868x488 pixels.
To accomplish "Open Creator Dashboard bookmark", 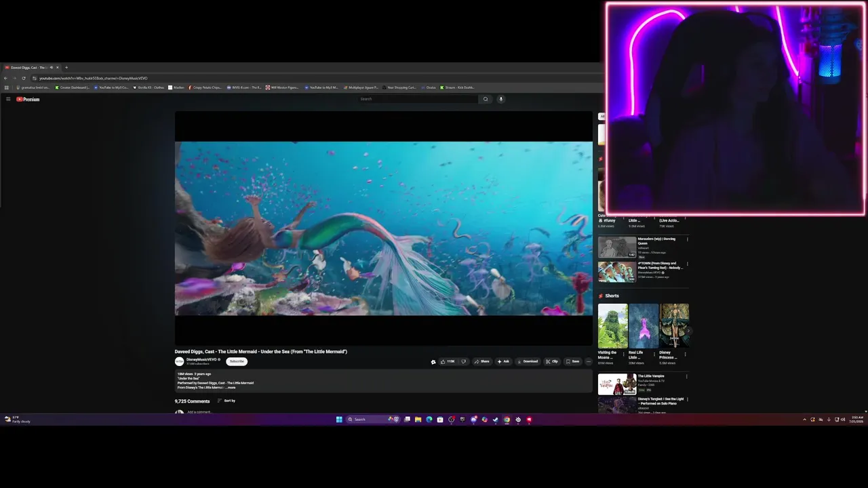I will click(73, 87).
